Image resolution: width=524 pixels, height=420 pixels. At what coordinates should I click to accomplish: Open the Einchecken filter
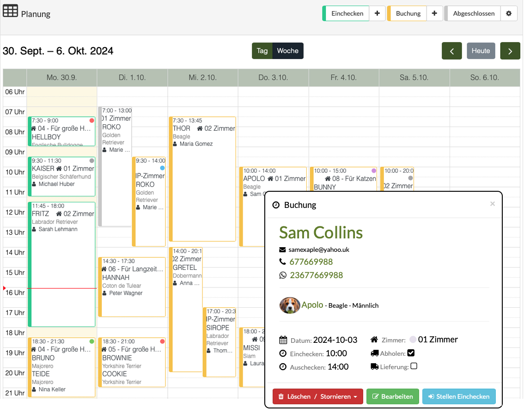coord(347,13)
